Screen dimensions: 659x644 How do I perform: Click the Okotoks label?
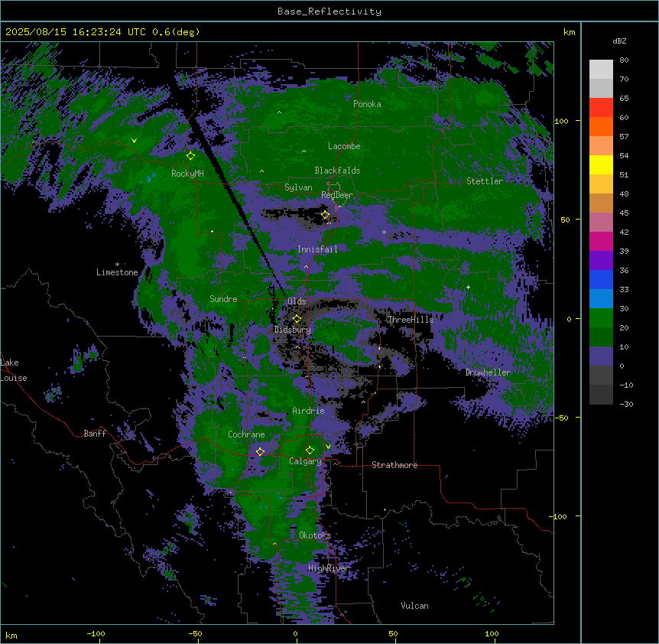point(315,535)
